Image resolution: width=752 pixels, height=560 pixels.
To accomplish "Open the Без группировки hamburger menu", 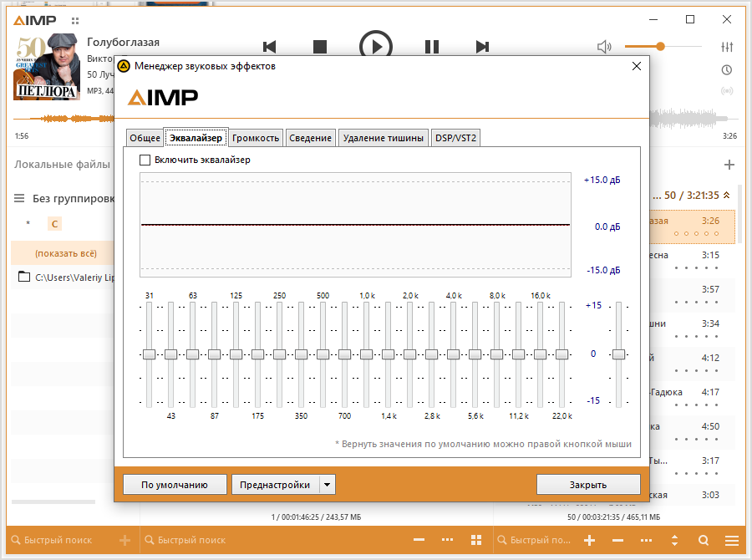I will click(19, 198).
